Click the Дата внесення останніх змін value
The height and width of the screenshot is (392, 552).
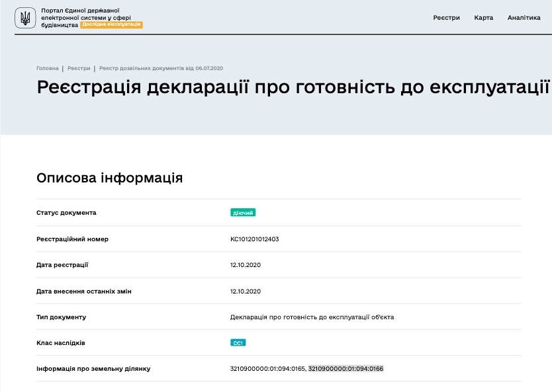[246, 292]
